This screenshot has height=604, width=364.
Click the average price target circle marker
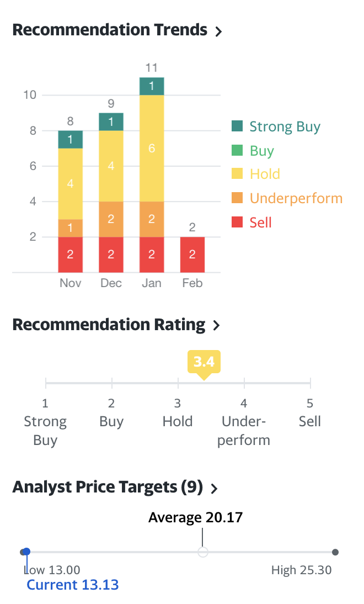click(x=203, y=552)
